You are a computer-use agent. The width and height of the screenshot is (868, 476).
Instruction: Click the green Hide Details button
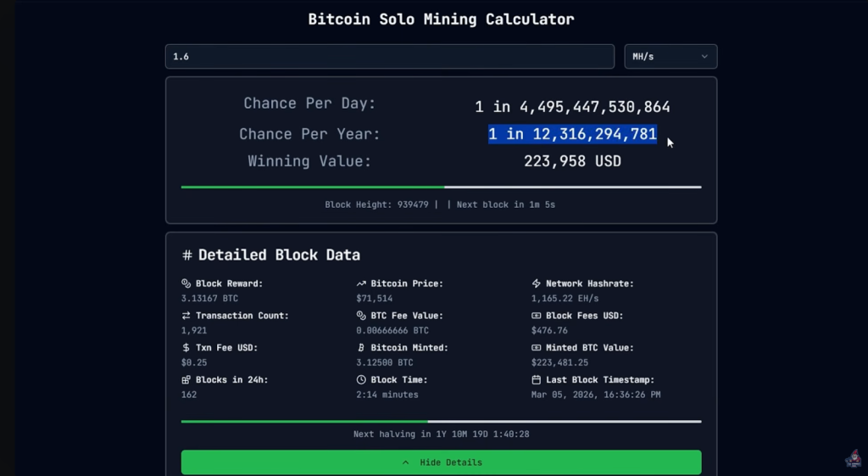(441, 462)
